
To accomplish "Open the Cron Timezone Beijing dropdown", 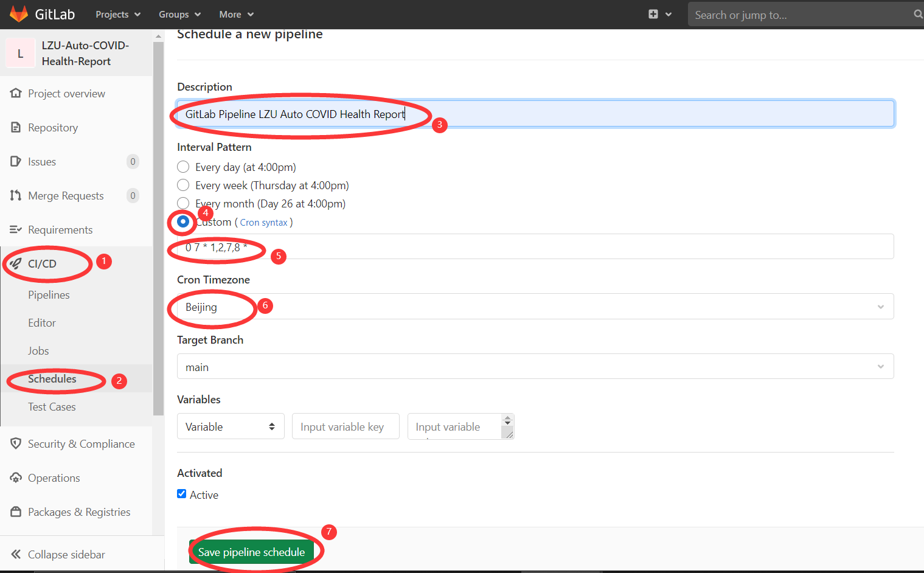I will [x=535, y=307].
